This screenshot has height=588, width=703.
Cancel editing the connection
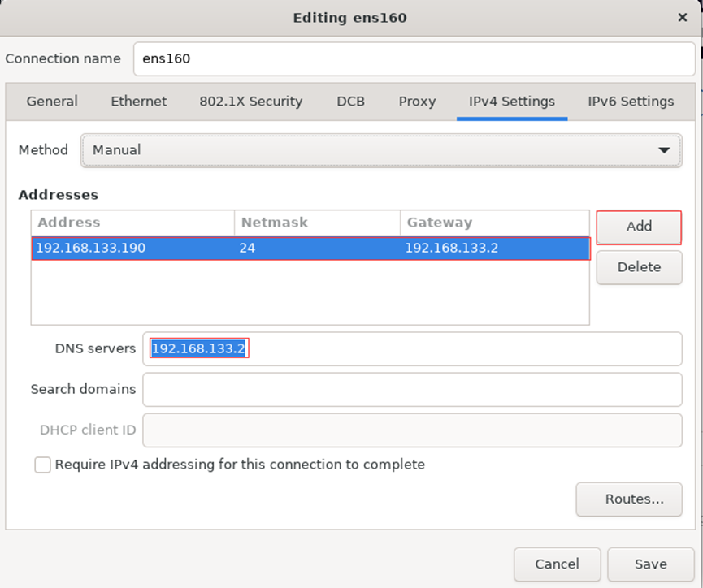click(557, 564)
